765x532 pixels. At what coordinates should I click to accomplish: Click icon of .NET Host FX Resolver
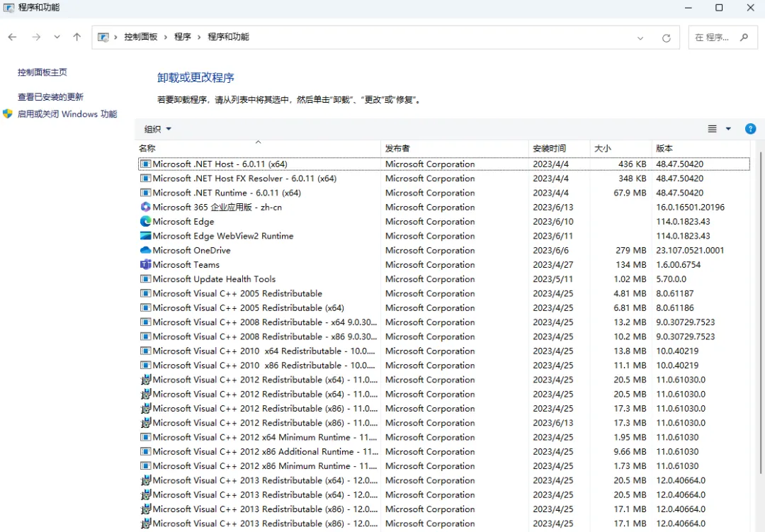[x=145, y=178]
